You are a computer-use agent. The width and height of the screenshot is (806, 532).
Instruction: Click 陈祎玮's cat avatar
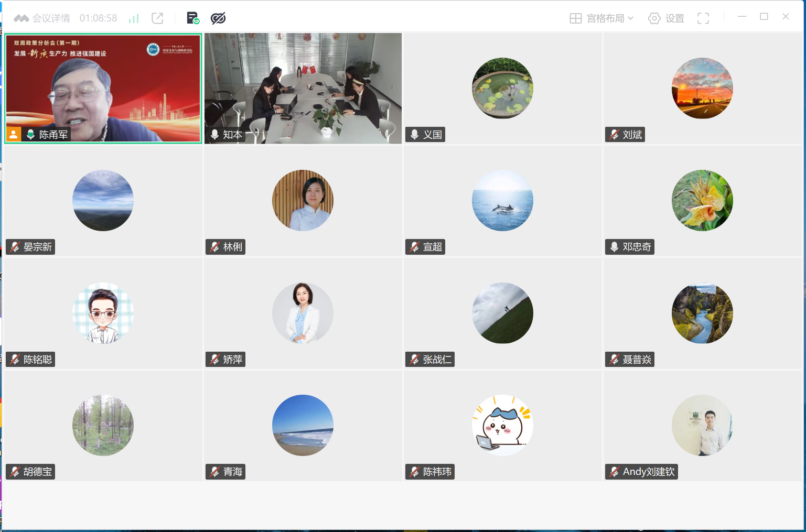pyautogui.click(x=502, y=425)
